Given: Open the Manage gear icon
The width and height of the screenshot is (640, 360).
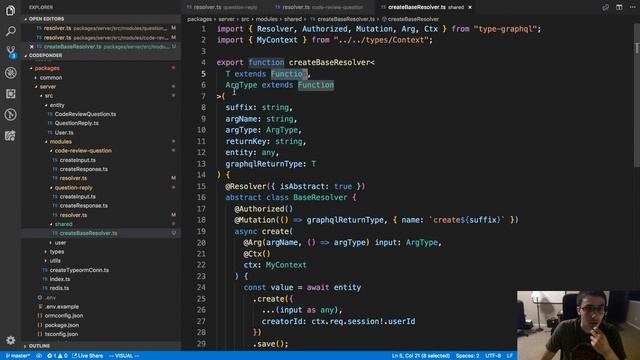Looking at the screenshot, I should point(11,340).
